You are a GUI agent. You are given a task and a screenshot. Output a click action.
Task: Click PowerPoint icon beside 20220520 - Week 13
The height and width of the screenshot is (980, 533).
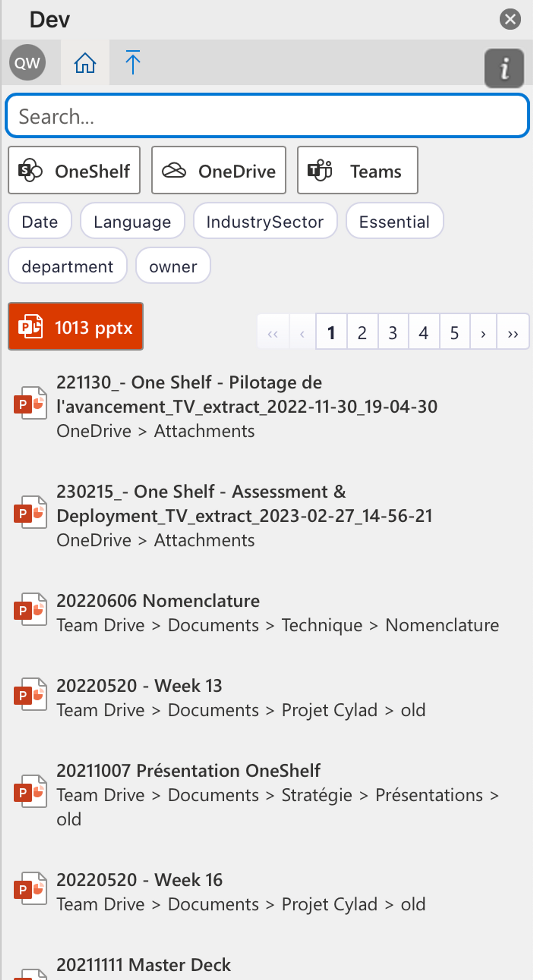click(30, 694)
